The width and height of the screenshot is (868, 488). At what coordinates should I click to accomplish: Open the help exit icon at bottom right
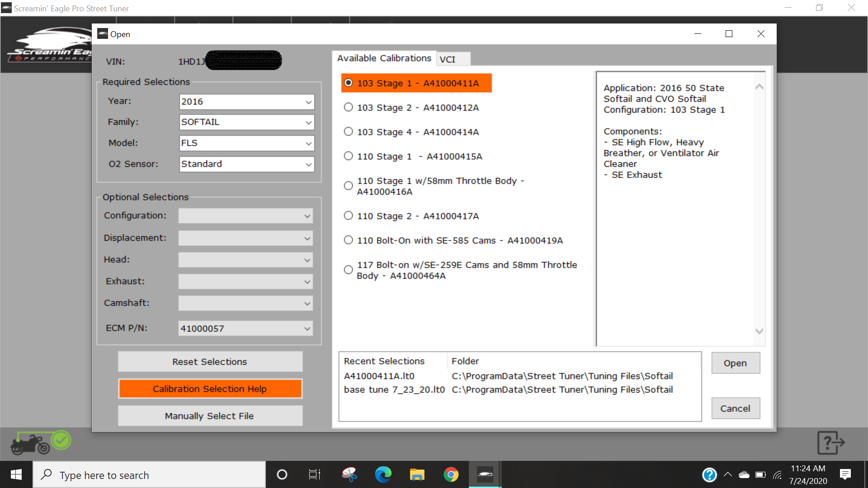click(x=831, y=443)
